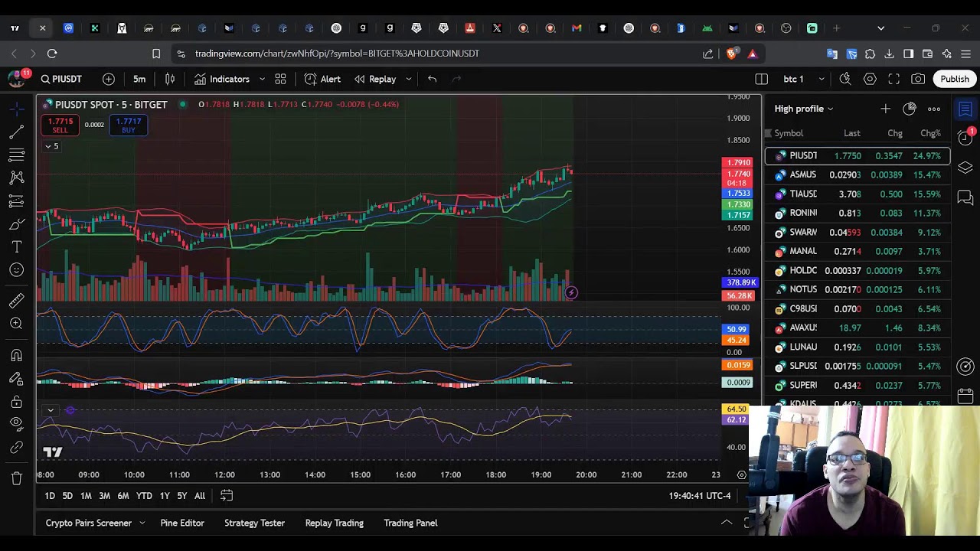Select the YTD date range

click(144, 496)
